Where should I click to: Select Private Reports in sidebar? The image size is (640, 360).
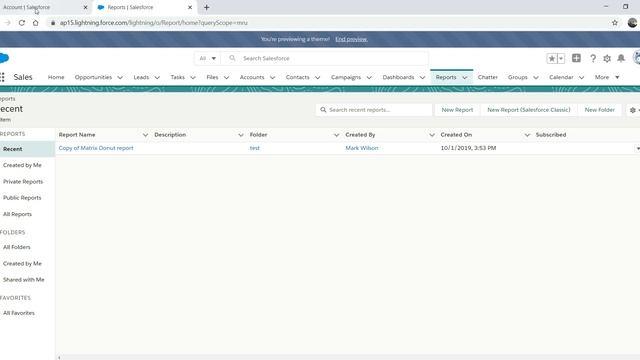[23, 182]
